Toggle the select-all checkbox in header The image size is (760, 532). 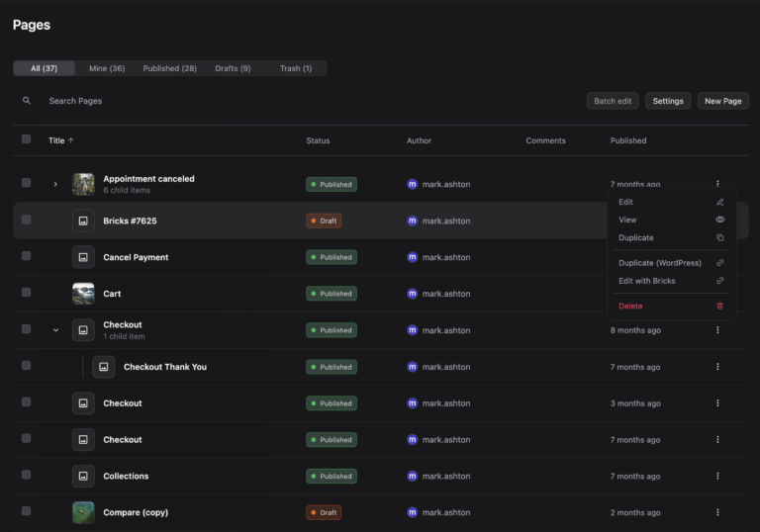tap(26, 139)
